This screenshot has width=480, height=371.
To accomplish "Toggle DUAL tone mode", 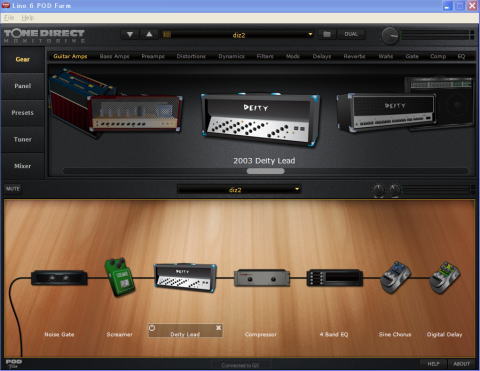I will coord(351,34).
